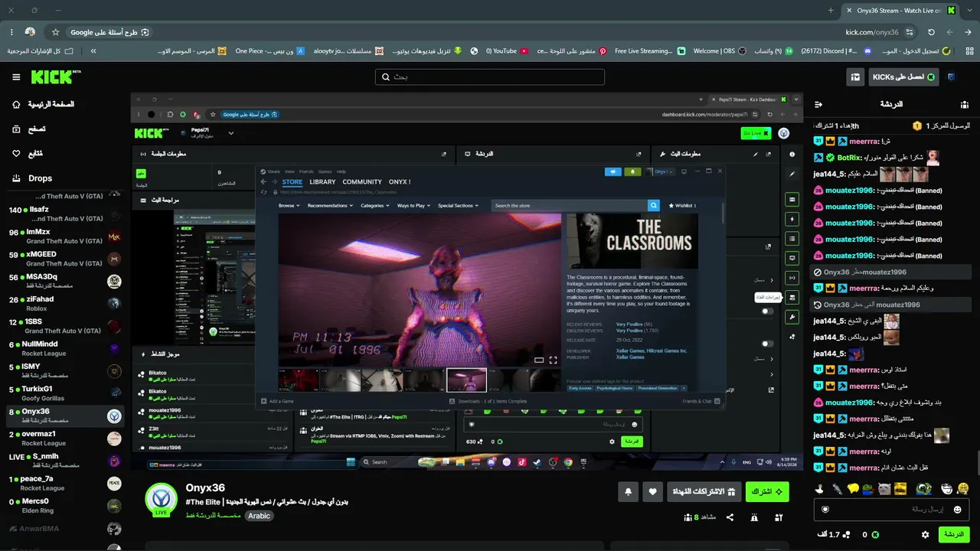Screen dimensions: 980x551
Task: Open Mercs0 channel in the sidebar
Action: pos(65,505)
